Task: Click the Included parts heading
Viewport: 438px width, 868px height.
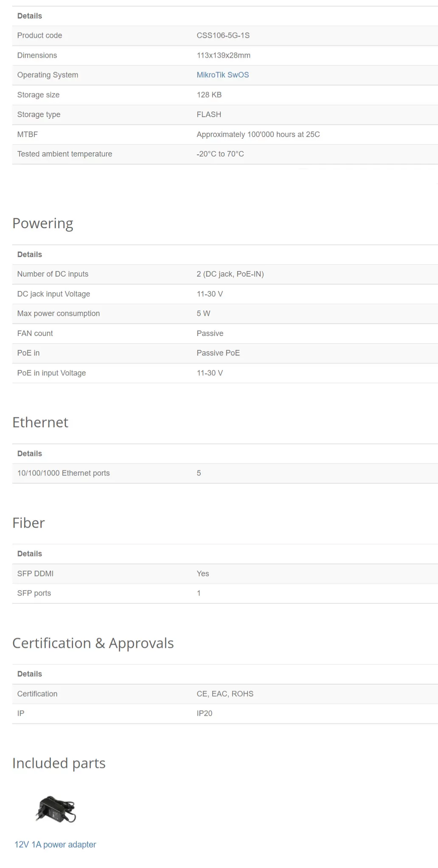Action: click(x=59, y=763)
